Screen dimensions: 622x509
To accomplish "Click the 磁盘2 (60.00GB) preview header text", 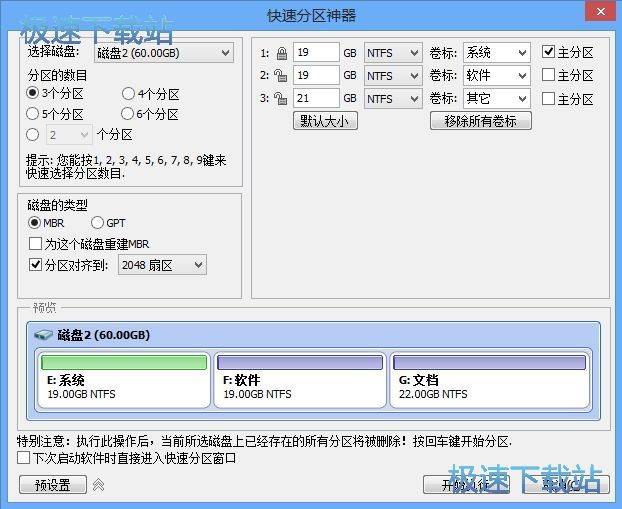I will [104, 335].
